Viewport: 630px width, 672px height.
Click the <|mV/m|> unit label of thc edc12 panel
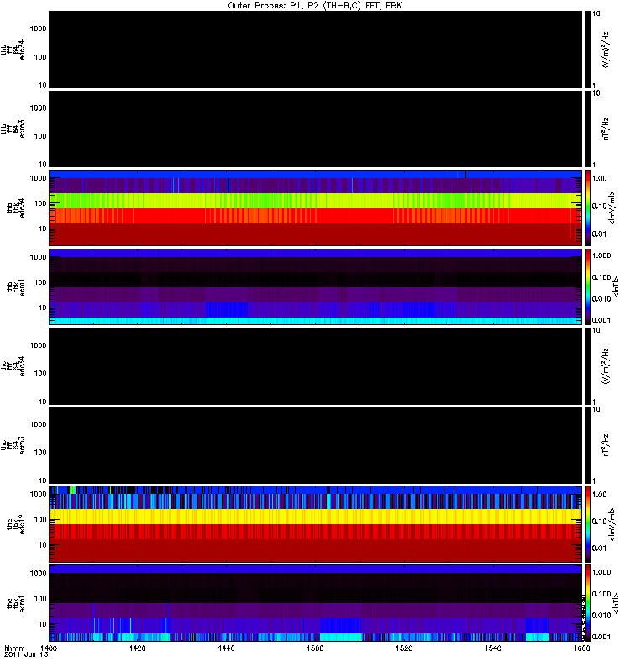coord(612,524)
